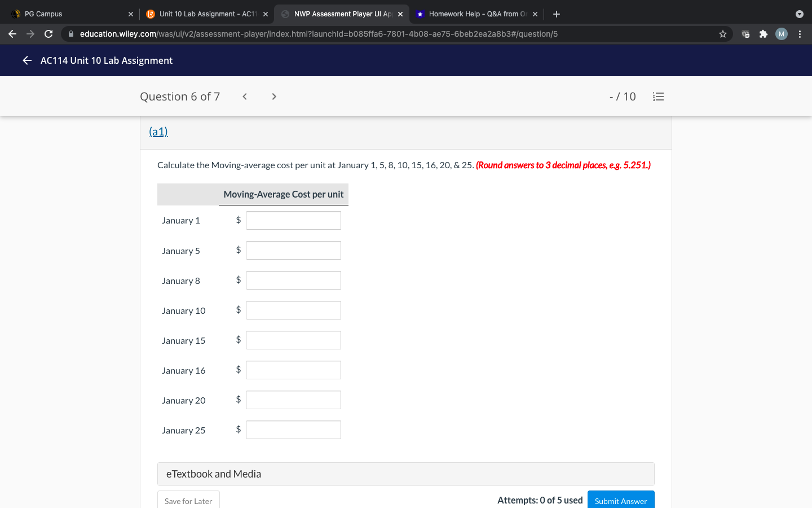Image resolution: width=812 pixels, height=508 pixels.
Task: Click the M profile avatar
Action: [x=781, y=34]
